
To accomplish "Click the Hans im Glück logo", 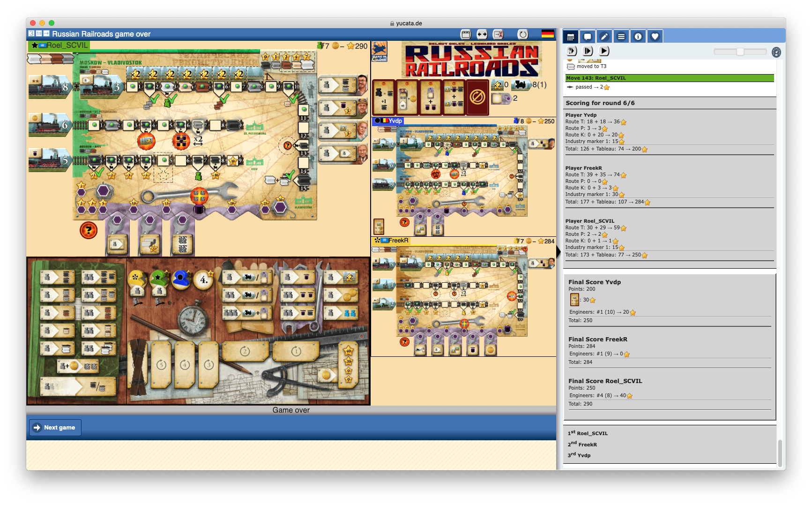I will point(380,52).
